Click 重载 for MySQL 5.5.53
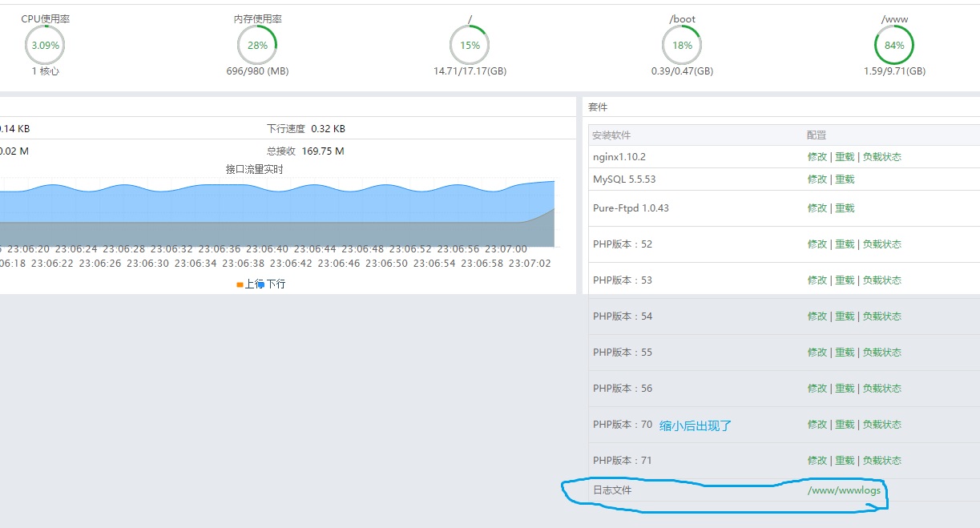 tap(845, 179)
